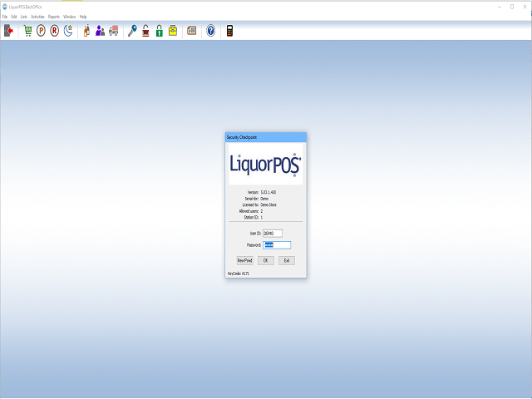Select the moon and star icon
This screenshot has width=532, height=399.
click(67, 31)
